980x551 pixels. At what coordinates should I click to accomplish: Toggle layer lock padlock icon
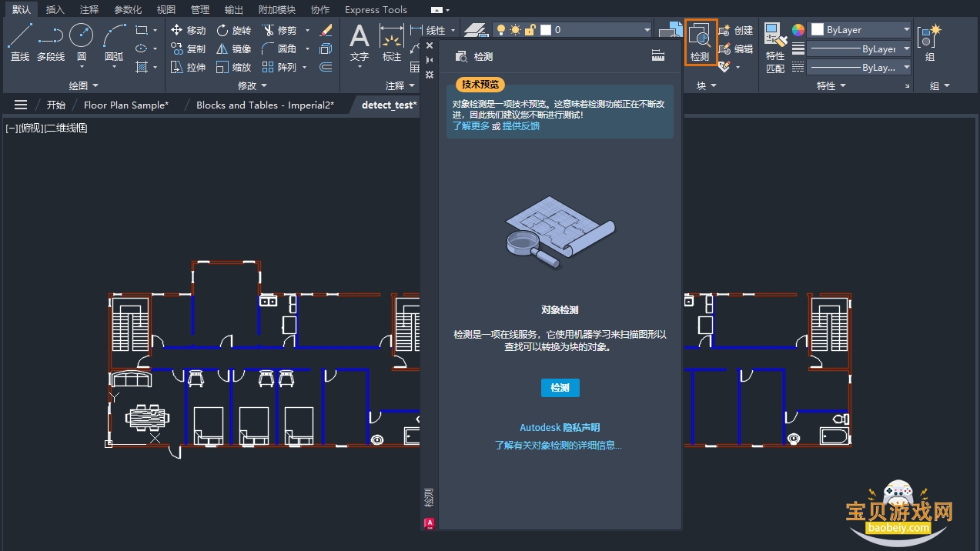tap(530, 30)
